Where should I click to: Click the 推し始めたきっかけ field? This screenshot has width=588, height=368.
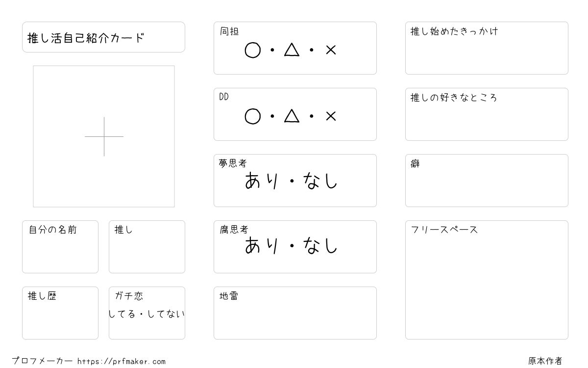click(x=487, y=48)
